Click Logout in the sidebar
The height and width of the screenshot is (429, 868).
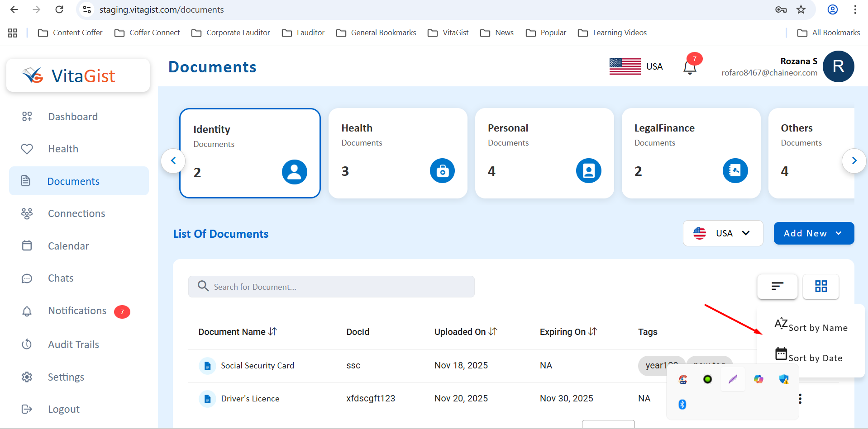pos(63,409)
